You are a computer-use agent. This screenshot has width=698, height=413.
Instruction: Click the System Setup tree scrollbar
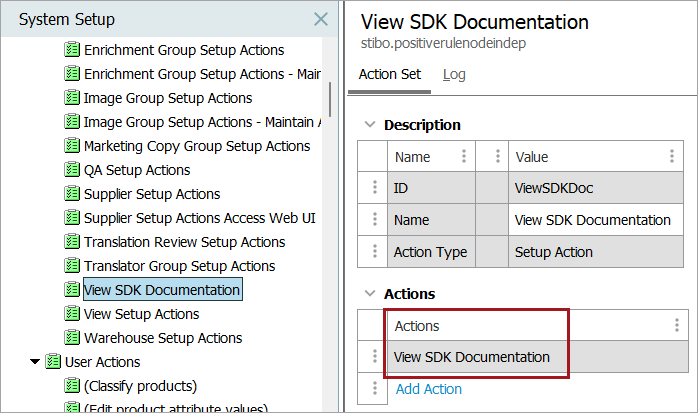pos(330,99)
